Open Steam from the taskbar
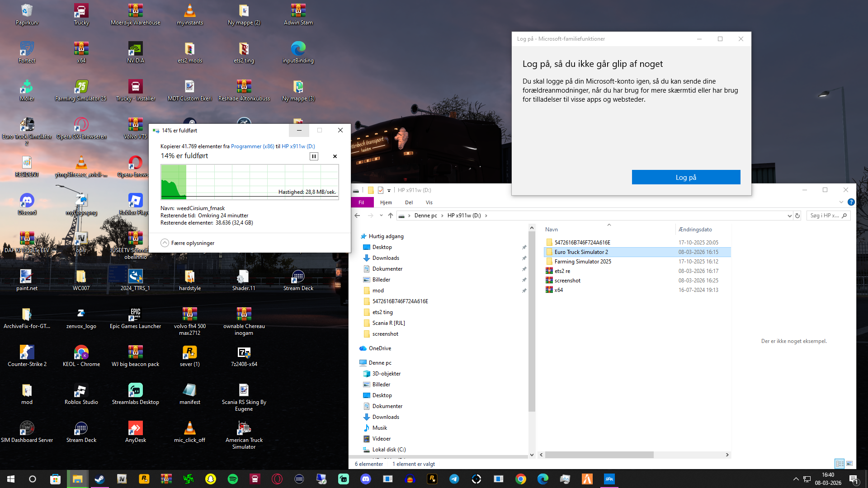 coord(99,479)
